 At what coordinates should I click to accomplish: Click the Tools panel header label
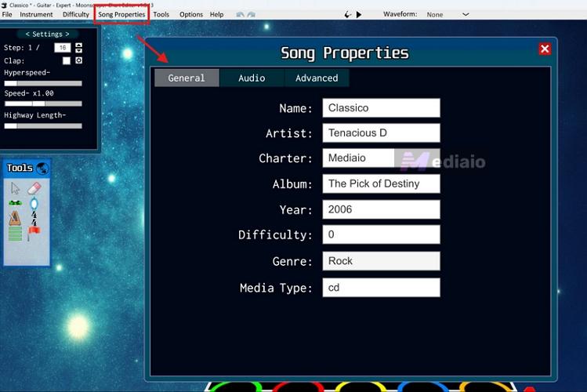20,168
